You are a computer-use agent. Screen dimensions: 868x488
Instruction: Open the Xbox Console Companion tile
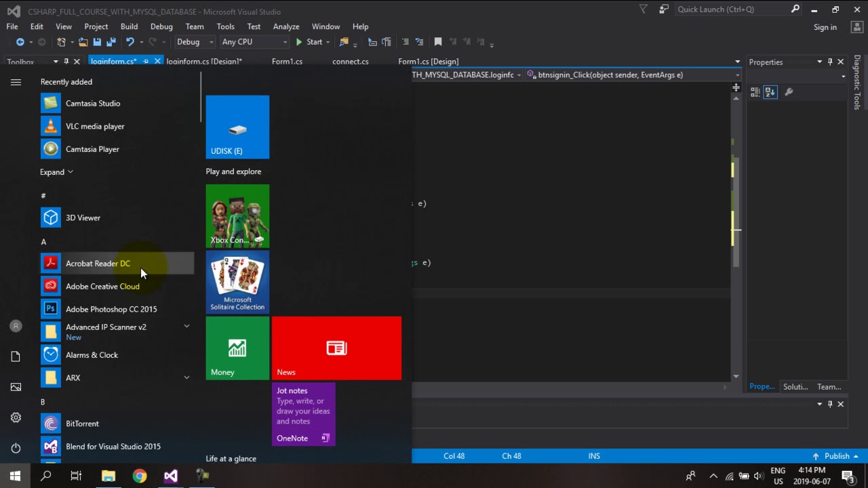point(237,216)
